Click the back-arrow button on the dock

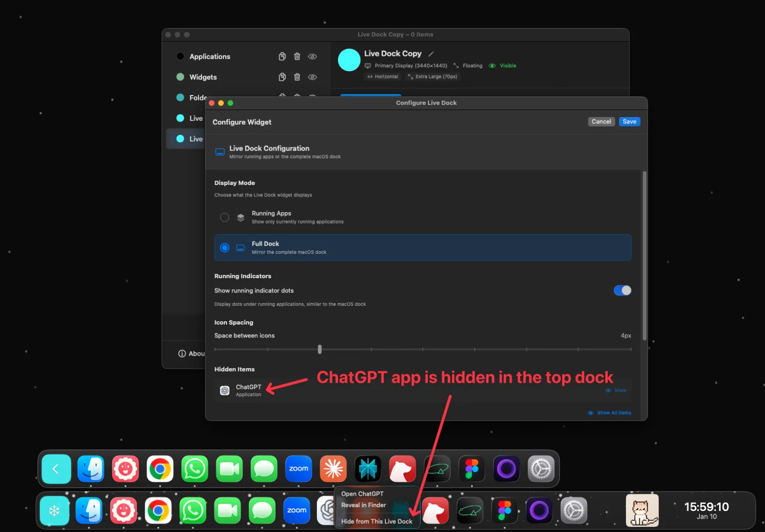56,469
